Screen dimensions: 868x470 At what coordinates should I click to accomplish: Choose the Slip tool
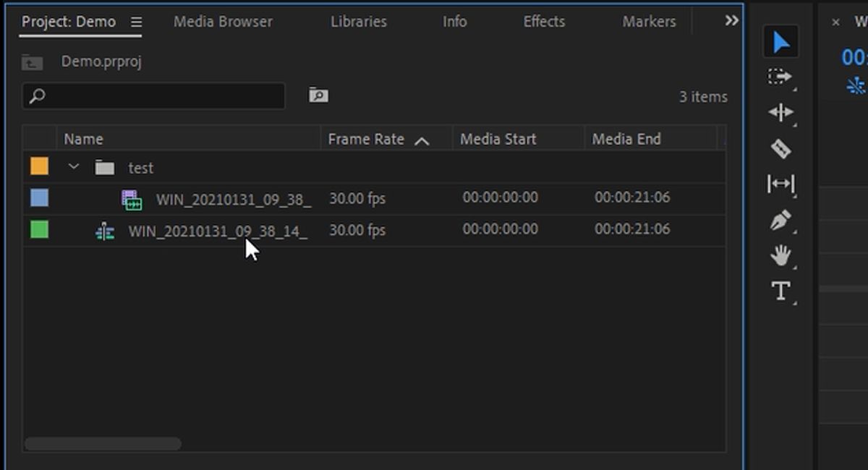[781, 184]
